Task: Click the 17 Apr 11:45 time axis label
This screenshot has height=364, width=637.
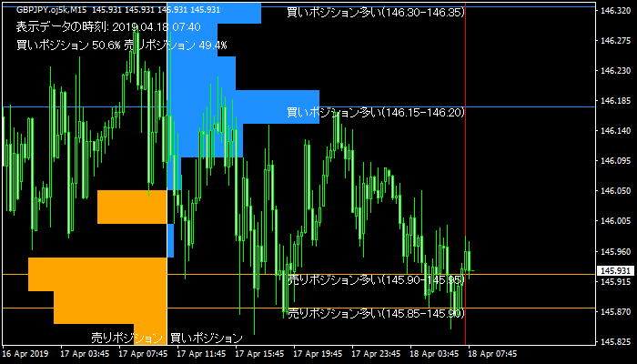Action: point(200,353)
